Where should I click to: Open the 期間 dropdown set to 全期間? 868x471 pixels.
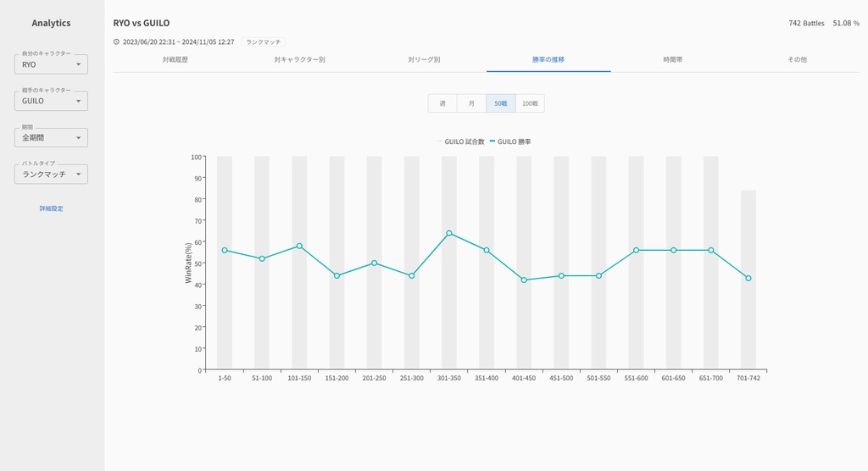coord(51,137)
